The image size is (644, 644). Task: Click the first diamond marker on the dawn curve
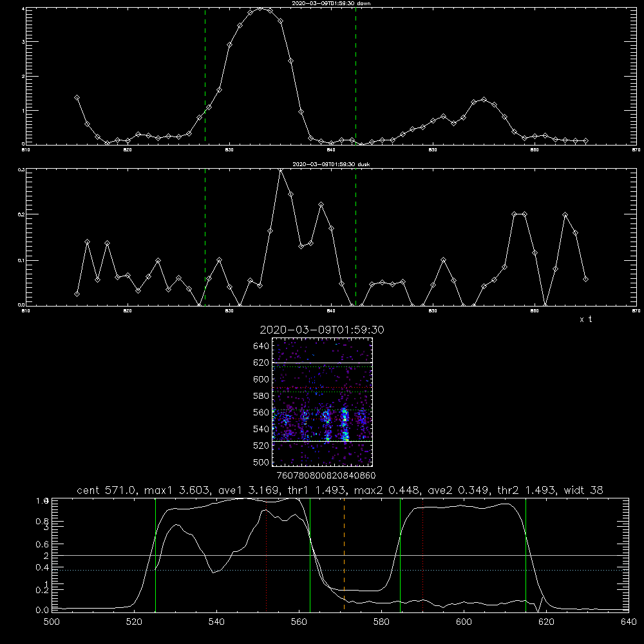[77, 98]
